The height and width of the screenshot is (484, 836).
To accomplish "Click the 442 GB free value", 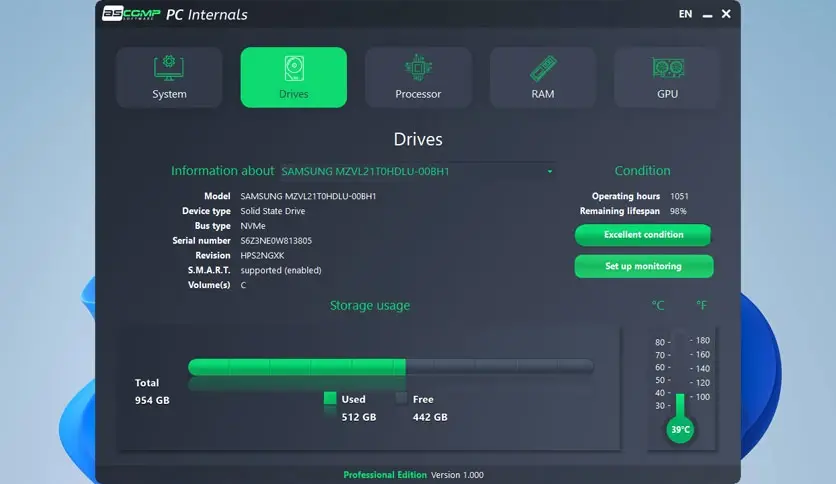I will coord(430,417).
